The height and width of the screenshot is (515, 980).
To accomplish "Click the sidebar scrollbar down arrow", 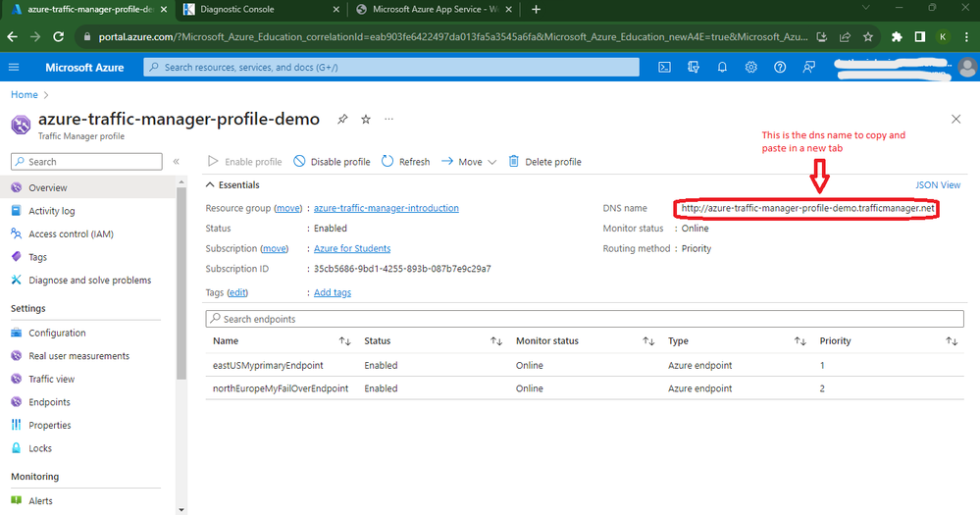I will (181, 510).
